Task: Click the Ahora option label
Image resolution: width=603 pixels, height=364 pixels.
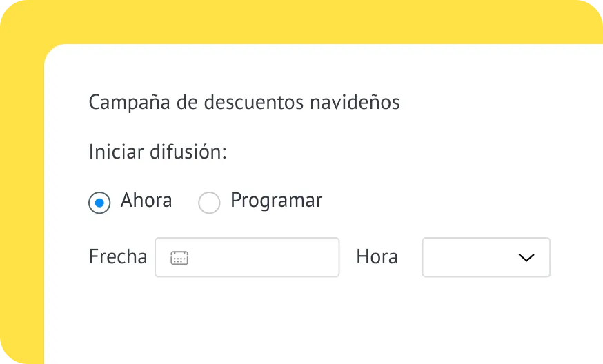Action: pyautogui.click(x=146, y=201)
